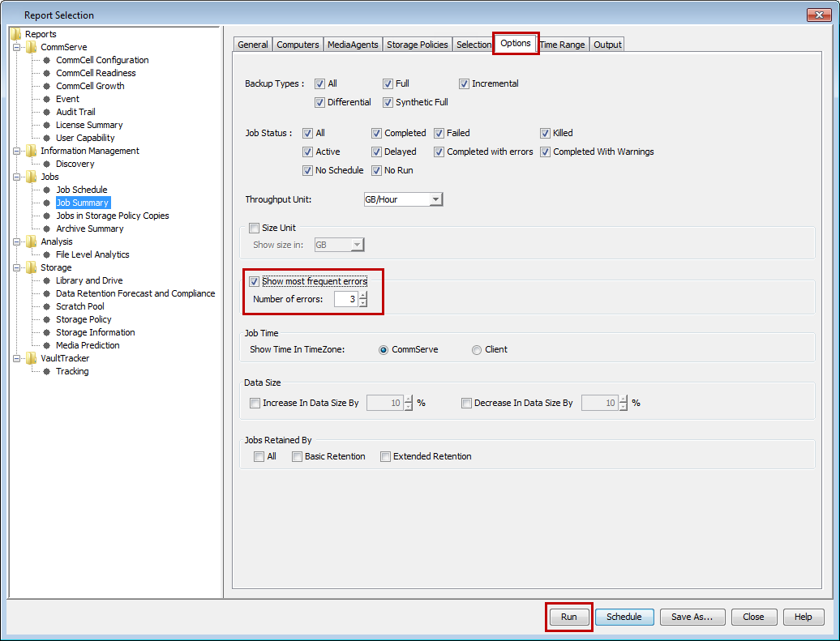Enable Decrease In Data Size By checkbox
Image resolution: width=840 pixels, height=641 pixels.
pyautogui.click(x=466, y=403)
